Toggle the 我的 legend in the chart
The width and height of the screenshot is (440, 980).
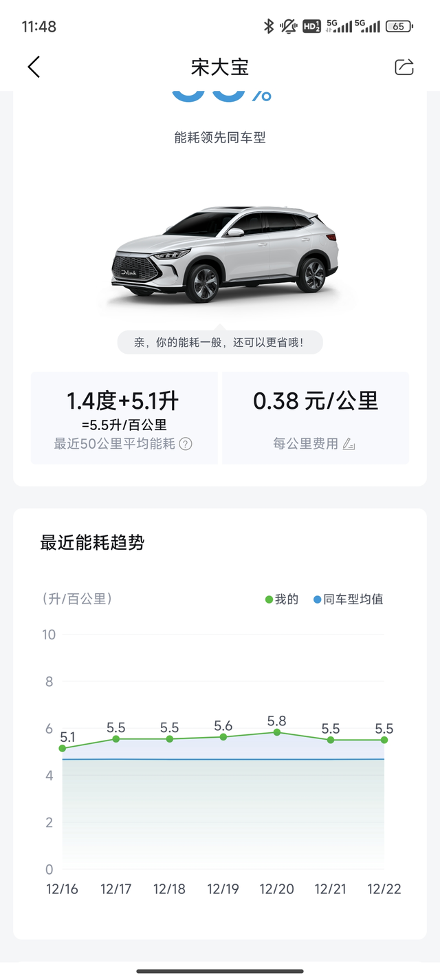284,599
